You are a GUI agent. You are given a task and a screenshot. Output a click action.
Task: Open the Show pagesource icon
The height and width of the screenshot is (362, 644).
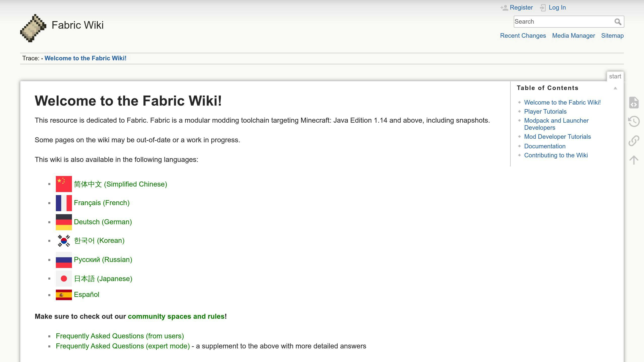(x=634, y=103)
